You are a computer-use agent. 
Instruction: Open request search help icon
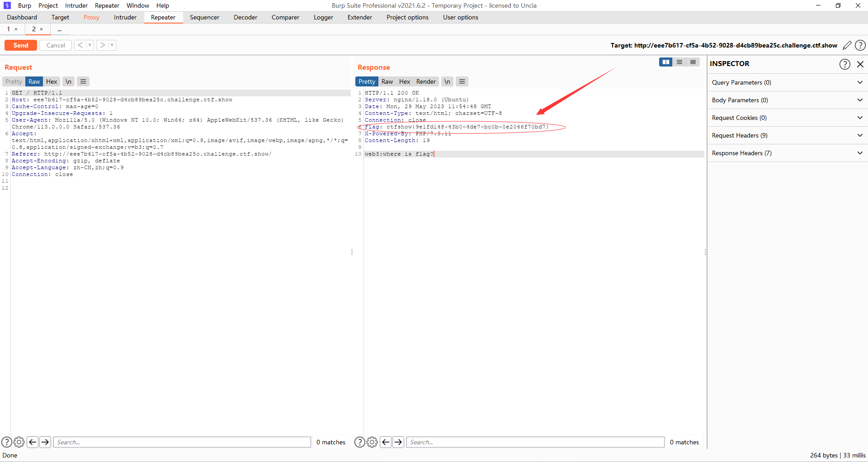point(7,442)
